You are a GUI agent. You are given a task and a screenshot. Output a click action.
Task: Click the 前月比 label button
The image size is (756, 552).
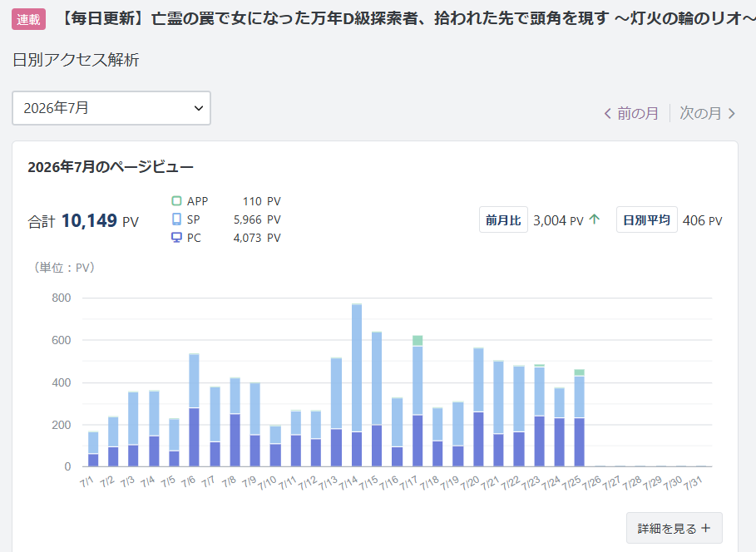pos(503,219)
